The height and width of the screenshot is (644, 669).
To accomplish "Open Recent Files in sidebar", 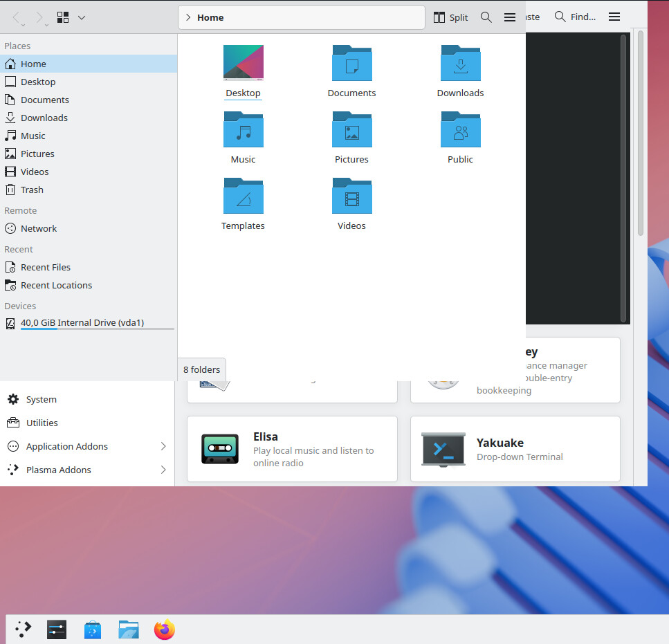I will coord(45,267).
